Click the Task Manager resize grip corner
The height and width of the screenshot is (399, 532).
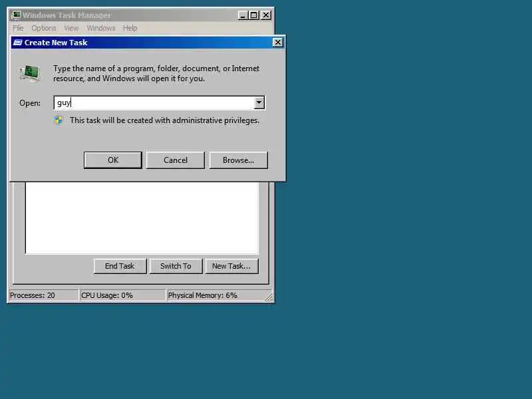point(269,297)
